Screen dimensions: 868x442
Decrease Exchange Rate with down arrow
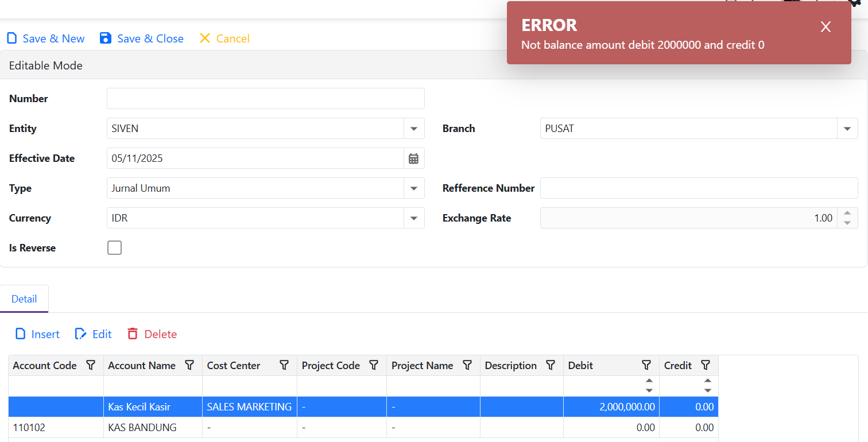pyautogui.click(x=847, y=223)
